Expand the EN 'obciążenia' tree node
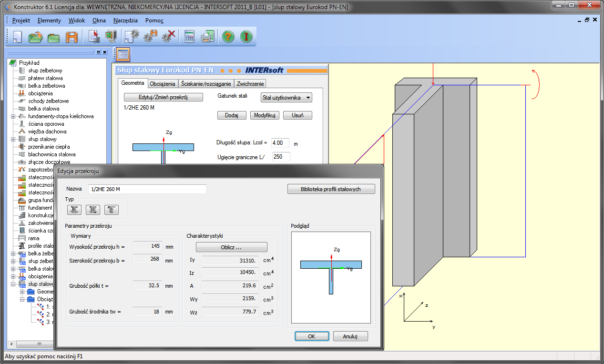 click(13, 276)
